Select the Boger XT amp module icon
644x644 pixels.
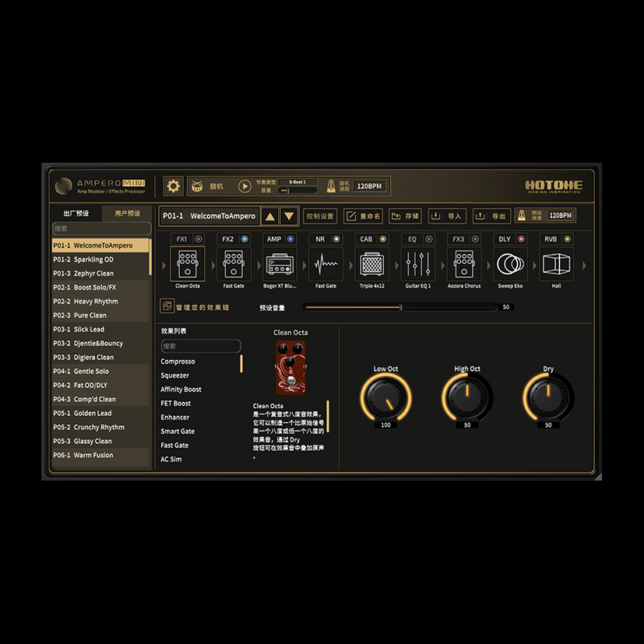click(x=280, y=265)
